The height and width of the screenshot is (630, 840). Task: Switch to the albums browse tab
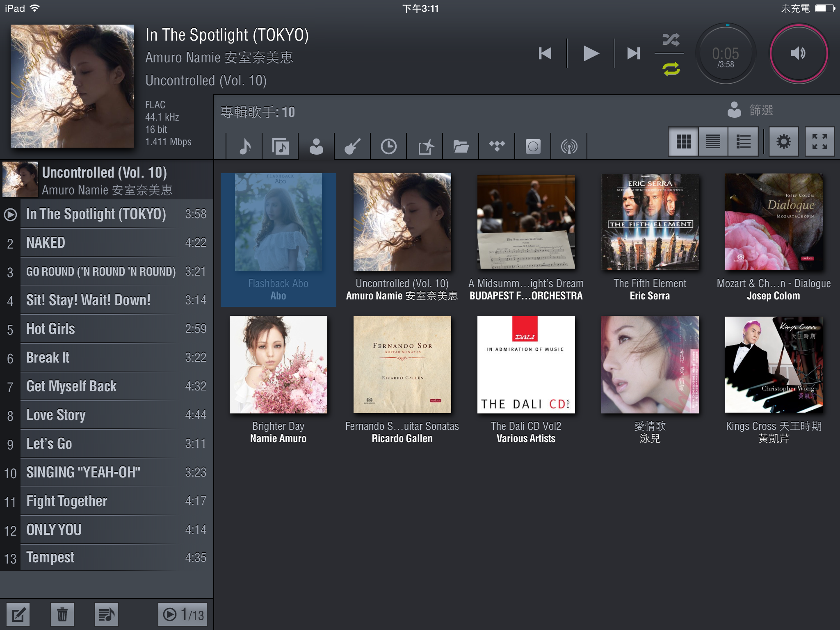tap(281, 146)
